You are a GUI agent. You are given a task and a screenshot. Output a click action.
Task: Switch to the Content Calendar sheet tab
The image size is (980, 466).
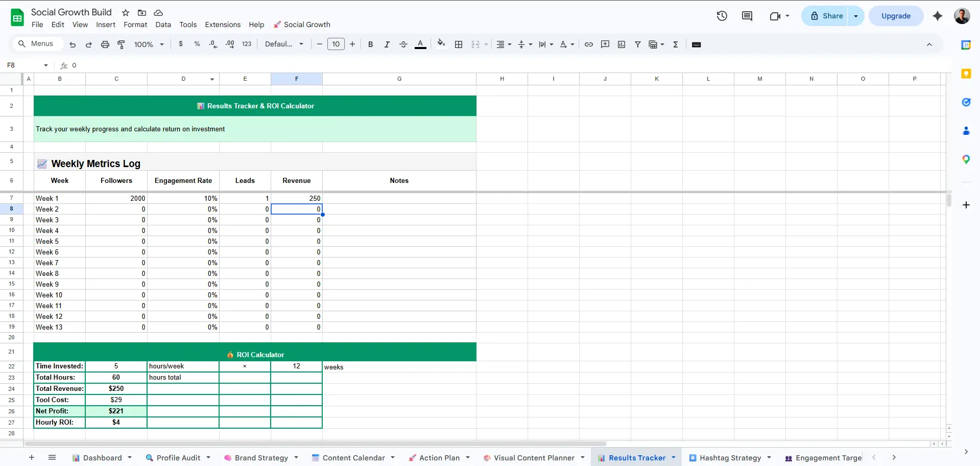click(353, 458)
